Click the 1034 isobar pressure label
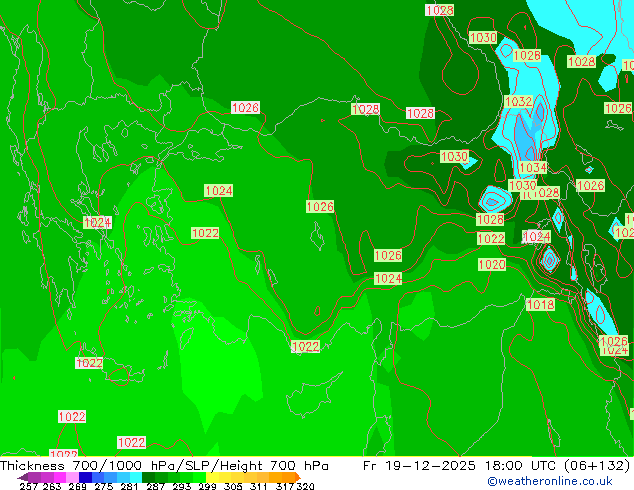The image size is (634, 490). (x=533, y=167)
